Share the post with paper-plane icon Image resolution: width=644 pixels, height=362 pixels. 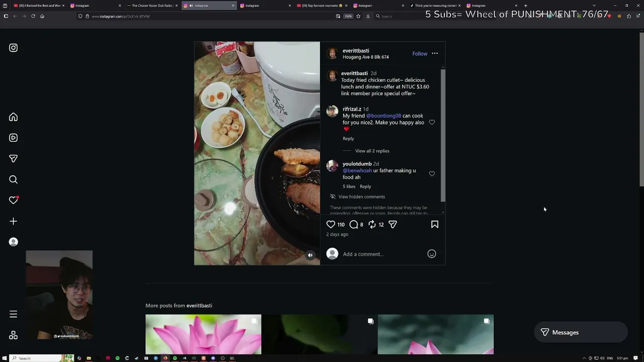393,225
